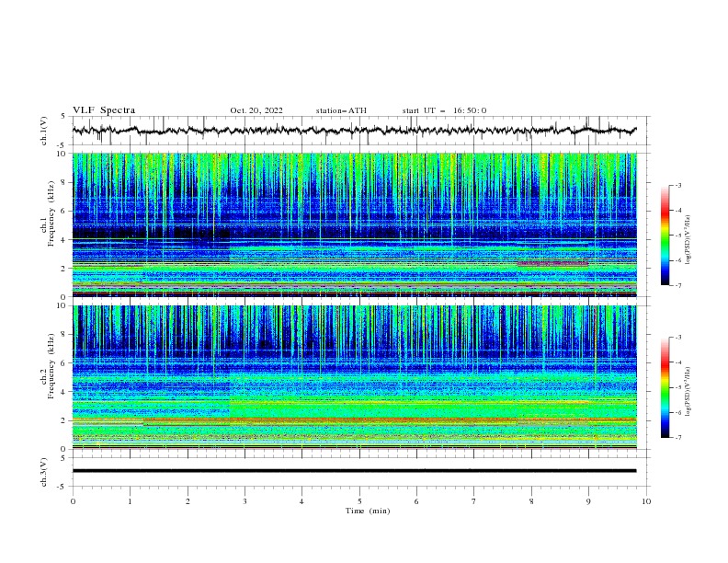The image size is (728, 563).
Task: Click the 'ch.1(V)' waveform axis label
Action: (44, 131)
